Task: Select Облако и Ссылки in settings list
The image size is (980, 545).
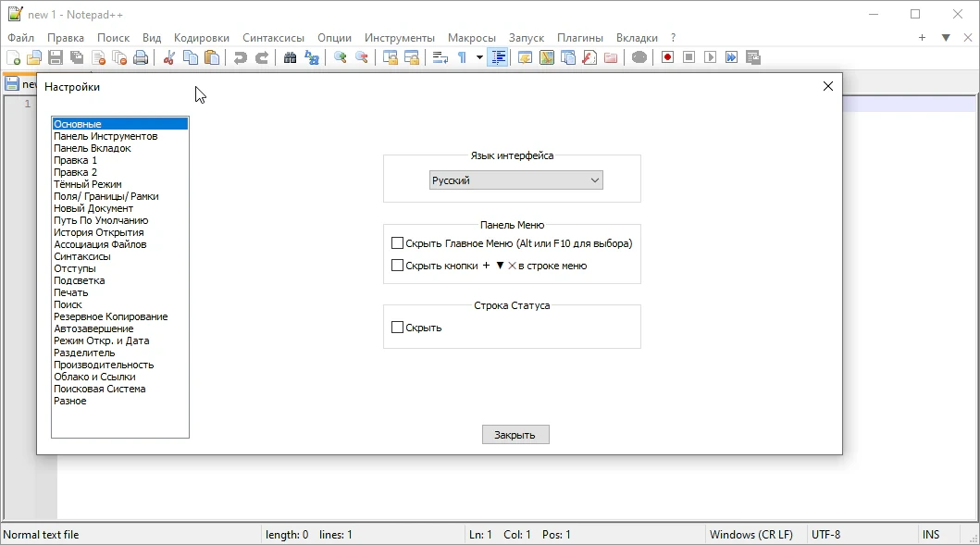Action: [x=120, y=377]
